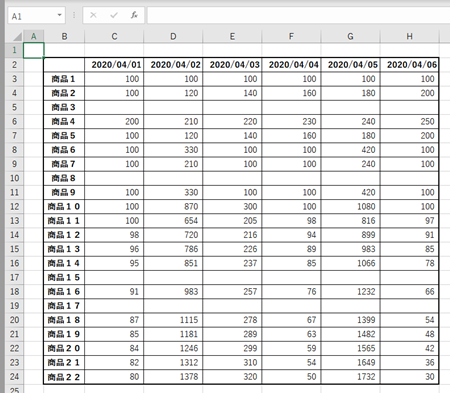Image resolution: width=450 pixels, height=393 pixels.
Task: Click the selected cell A1
Action: tap(33, 50)
